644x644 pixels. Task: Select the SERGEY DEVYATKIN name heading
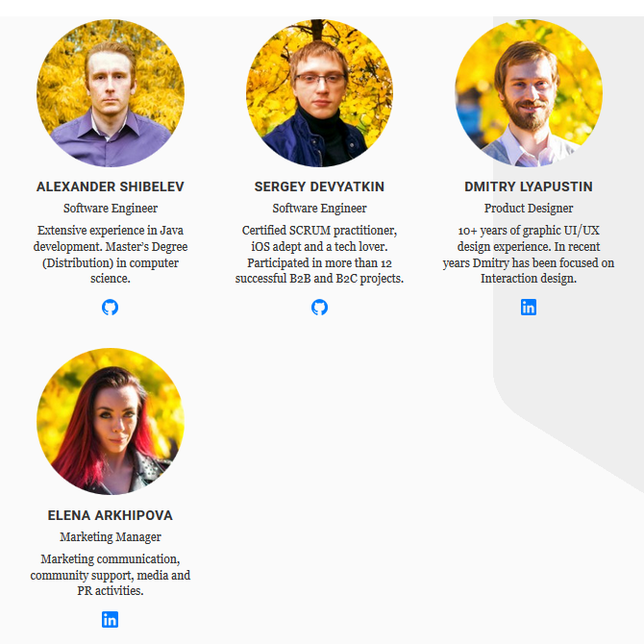[319, 186]
